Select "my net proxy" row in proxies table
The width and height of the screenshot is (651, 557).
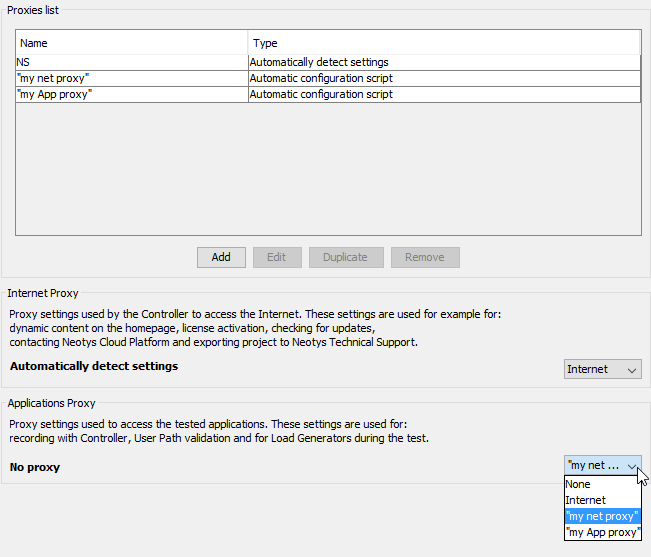pyautogui.click(x=131, y=78)
